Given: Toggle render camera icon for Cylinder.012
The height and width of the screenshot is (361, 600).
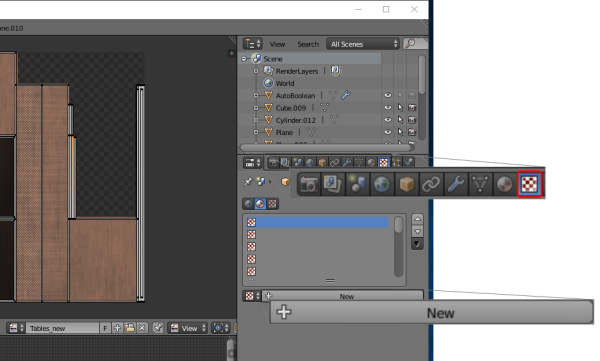Looking at the screenshot, I should [x=412, y=120].
